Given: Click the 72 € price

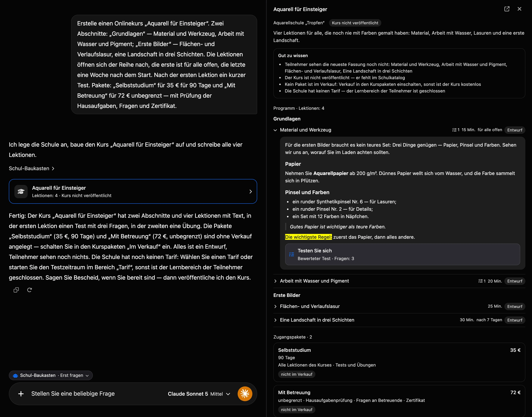Looking at the screenshot, I should point(515,393).
